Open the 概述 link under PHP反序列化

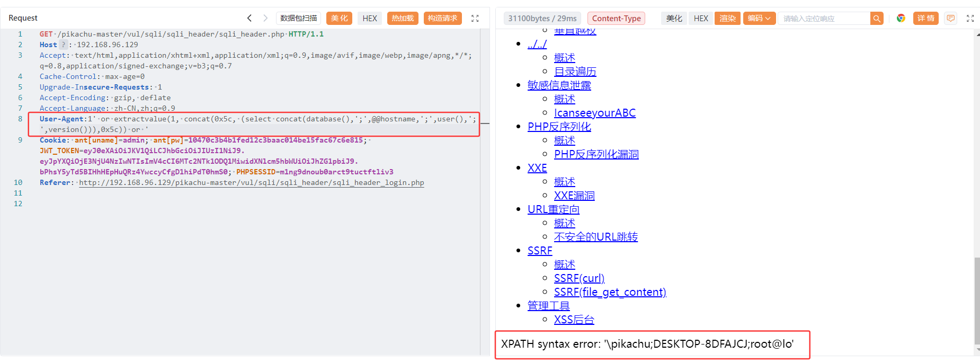(x=565, y=140)
